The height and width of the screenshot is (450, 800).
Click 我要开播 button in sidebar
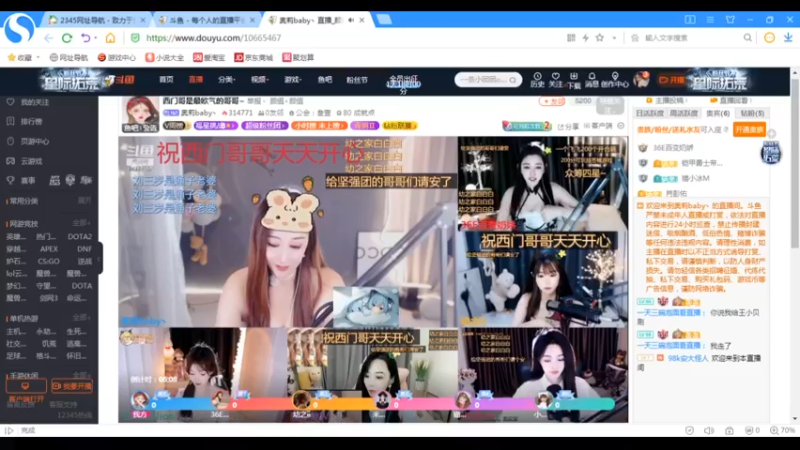pos(72,386)
